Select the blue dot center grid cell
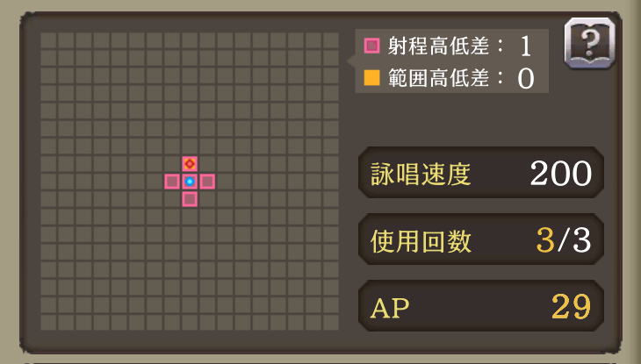 [x=190, y=182]
